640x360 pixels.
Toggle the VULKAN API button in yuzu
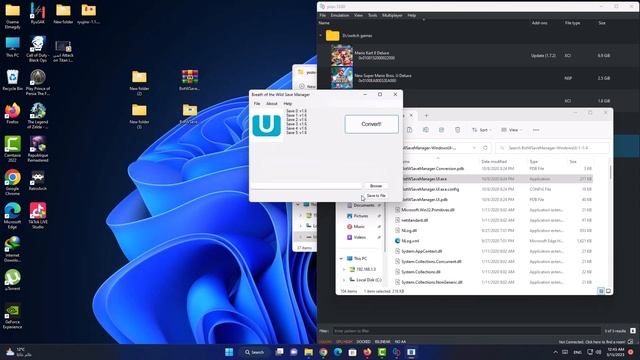click(325, 342)
